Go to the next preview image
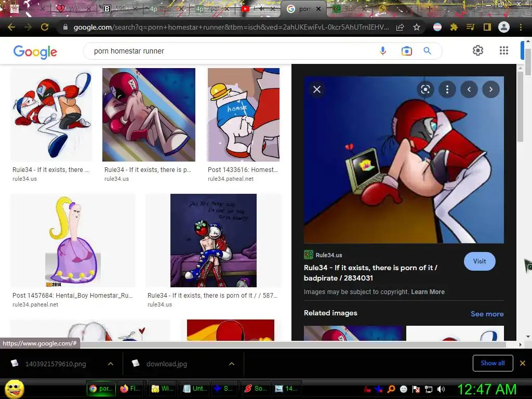 (x=490, y=89)
